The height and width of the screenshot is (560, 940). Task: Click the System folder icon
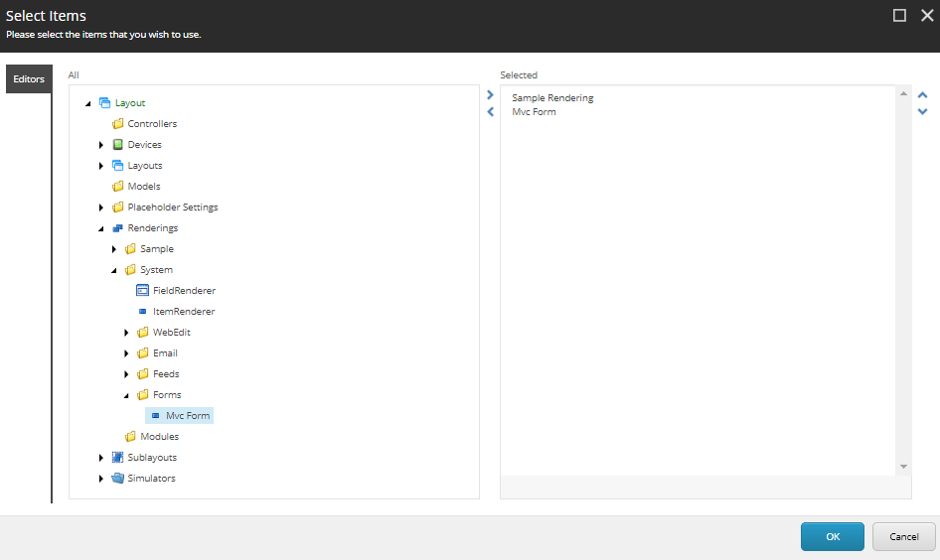[130, 269]
